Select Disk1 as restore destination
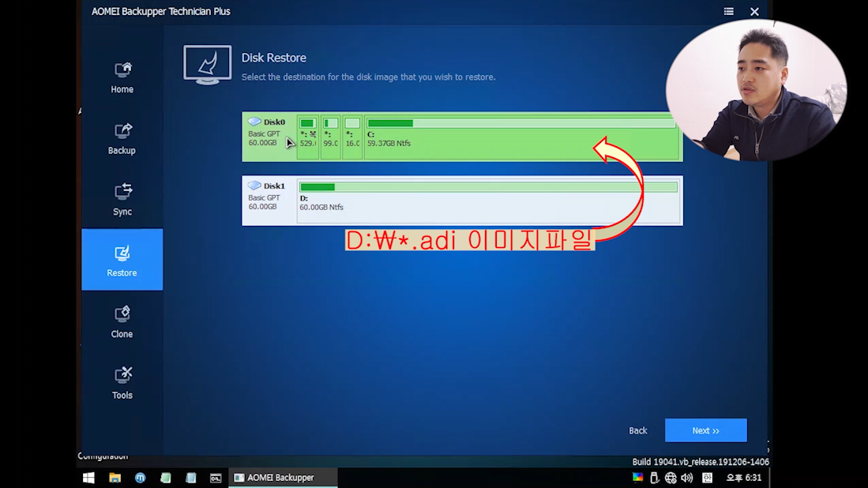The width and height of the screenshot is (868, 488). point(462,201)
